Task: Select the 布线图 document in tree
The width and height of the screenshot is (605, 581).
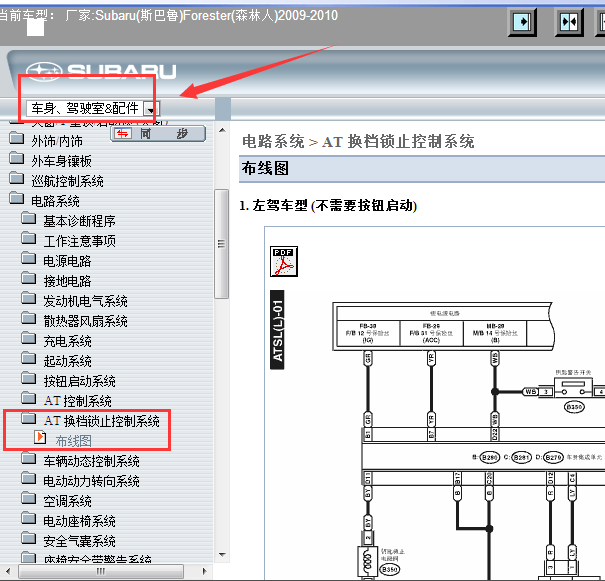Action: [x=73, y=441]
